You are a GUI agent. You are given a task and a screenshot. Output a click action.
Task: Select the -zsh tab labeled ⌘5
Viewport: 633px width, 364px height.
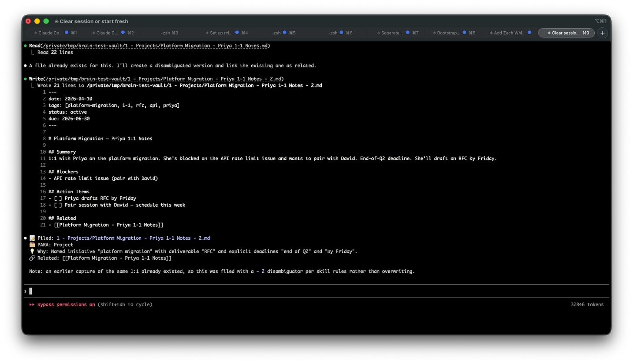coord(283,33)
